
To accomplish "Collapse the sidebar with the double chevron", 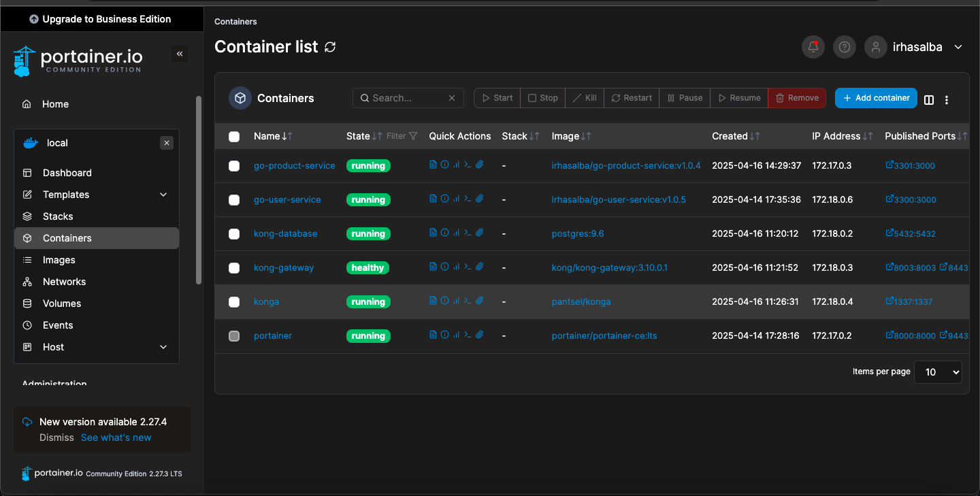I will (180, 54).
